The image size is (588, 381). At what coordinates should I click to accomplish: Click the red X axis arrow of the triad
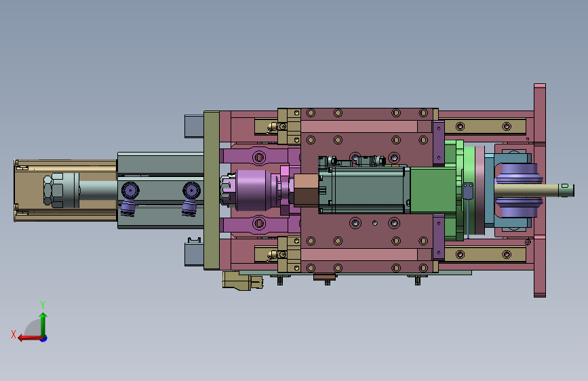[x=30, y=338]
